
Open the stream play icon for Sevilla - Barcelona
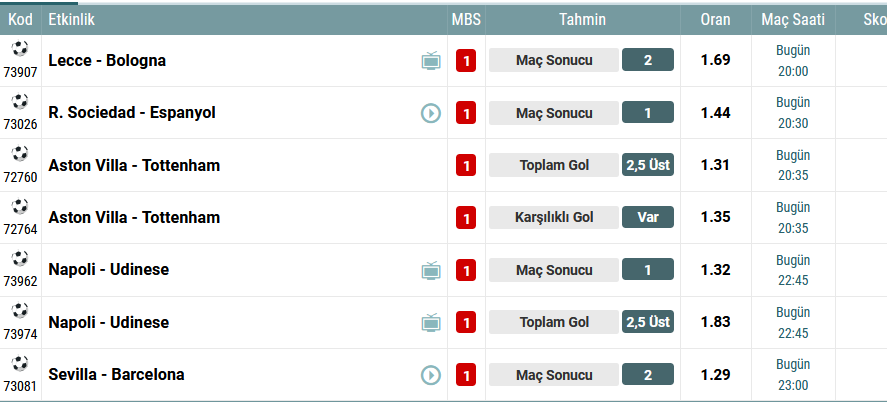point(431,375)
